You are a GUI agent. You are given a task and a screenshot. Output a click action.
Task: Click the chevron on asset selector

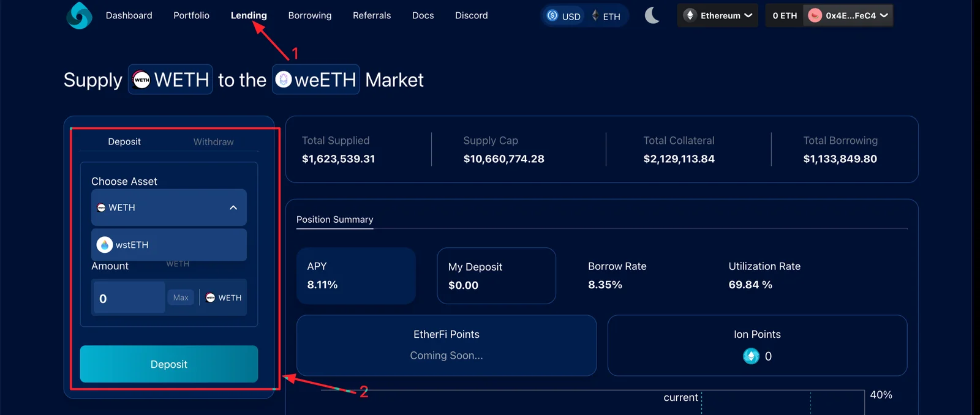point(233,207)
